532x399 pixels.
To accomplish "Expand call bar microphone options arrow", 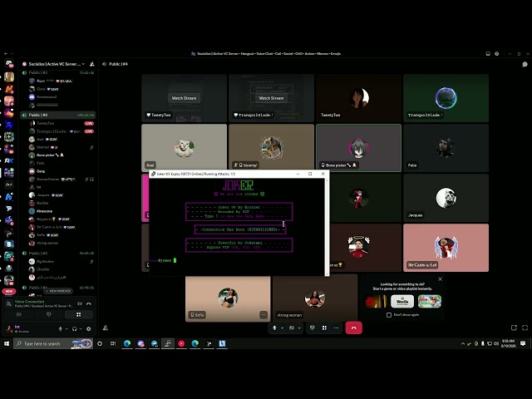I will tap(282, 328).
